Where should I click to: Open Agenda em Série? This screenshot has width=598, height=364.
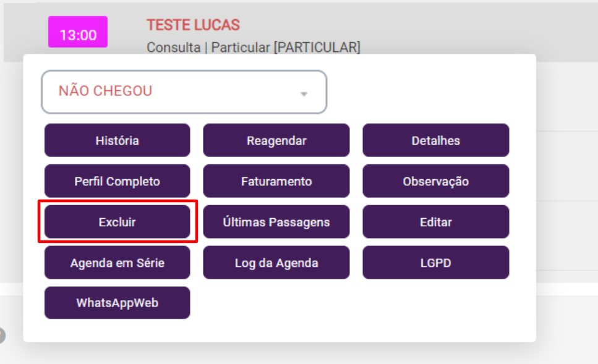click(117, 263)
